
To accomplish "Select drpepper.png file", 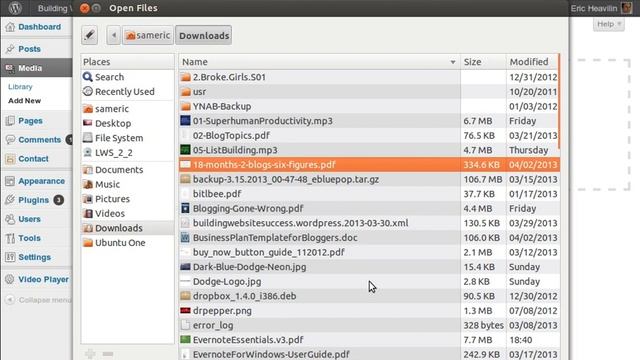I will pos(369,311).
